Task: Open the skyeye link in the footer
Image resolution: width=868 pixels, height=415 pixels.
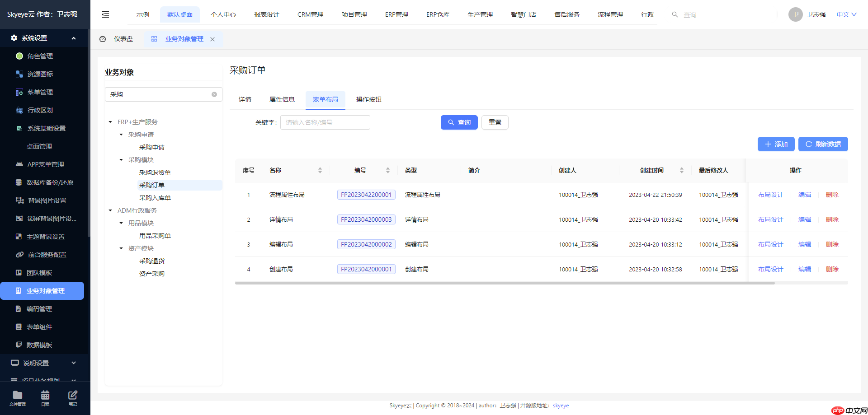Action: [561, 405]
